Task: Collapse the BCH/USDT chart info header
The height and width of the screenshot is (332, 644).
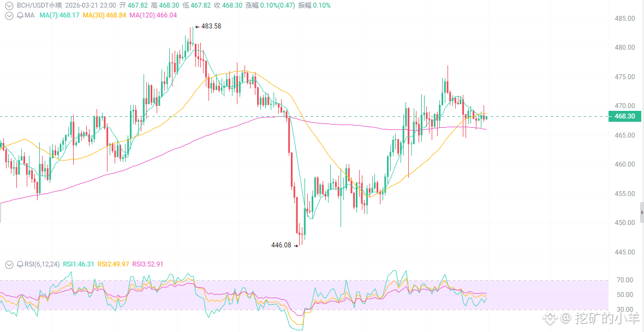Action: point(9,5)
